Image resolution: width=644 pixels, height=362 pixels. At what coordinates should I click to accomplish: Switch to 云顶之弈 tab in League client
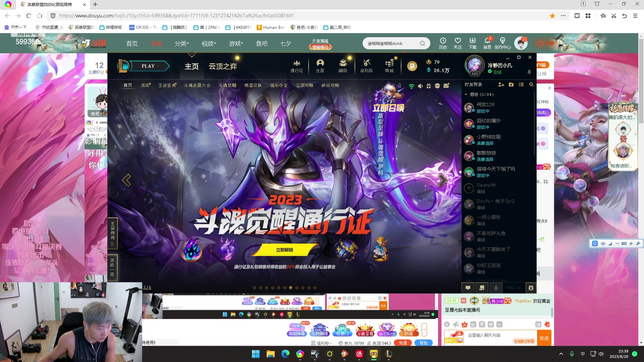click(223, 66)
